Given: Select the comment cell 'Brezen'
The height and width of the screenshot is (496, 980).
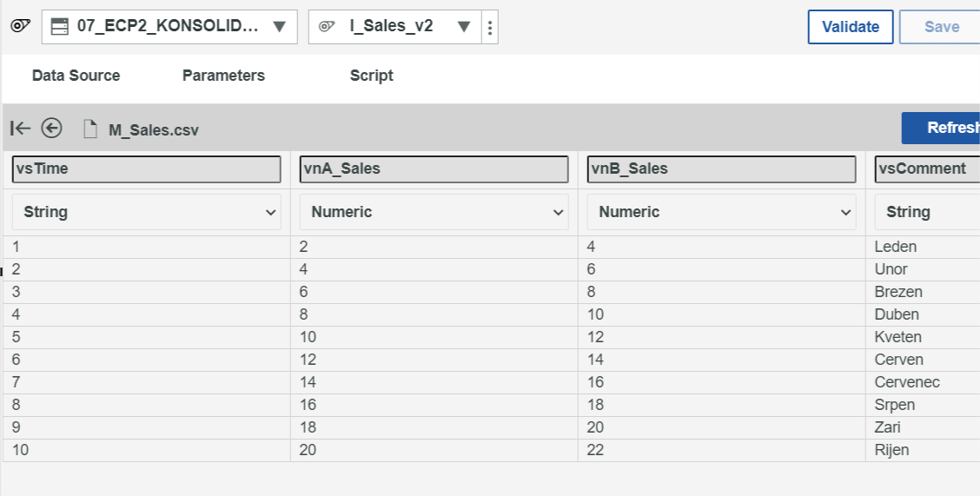Looking at the screenshot, I should pos(923,292).
